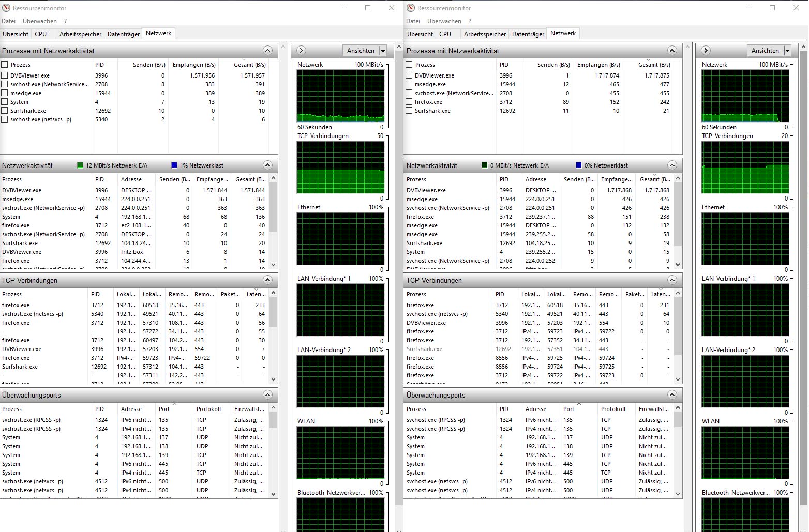Screen dimensions: 809x532
Task: Click Ressourcenmonitor app icon in right title bar
Action: click(411, 8)
